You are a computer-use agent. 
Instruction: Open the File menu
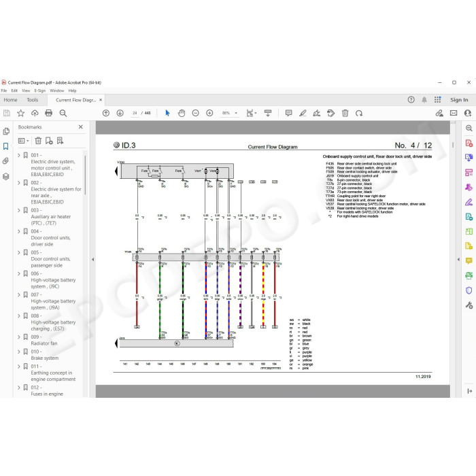(x=4, y=90)
